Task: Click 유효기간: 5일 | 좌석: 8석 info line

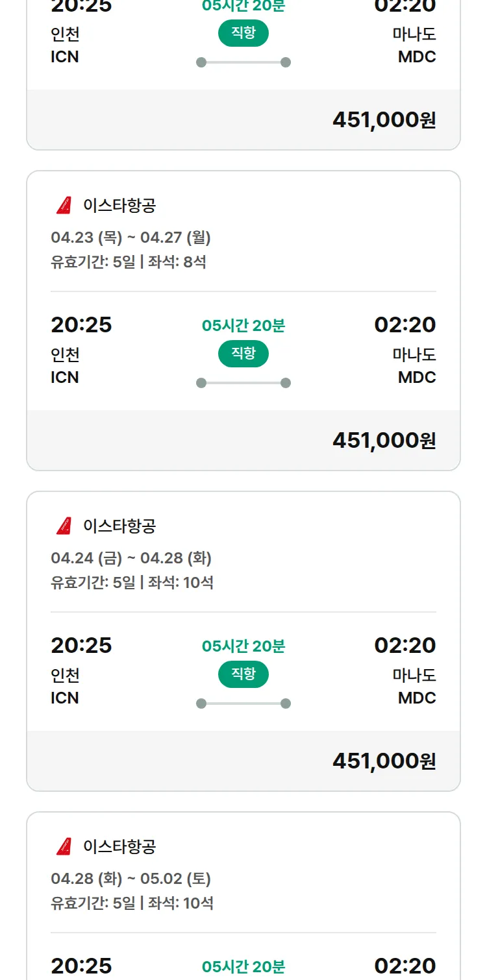Action: click(129, 262)
